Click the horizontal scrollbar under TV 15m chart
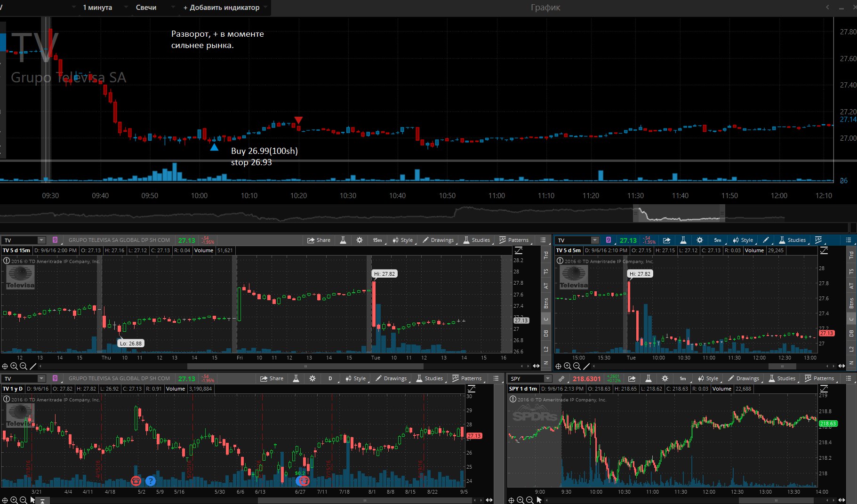857x504 pixels. [x=305, y=366]
